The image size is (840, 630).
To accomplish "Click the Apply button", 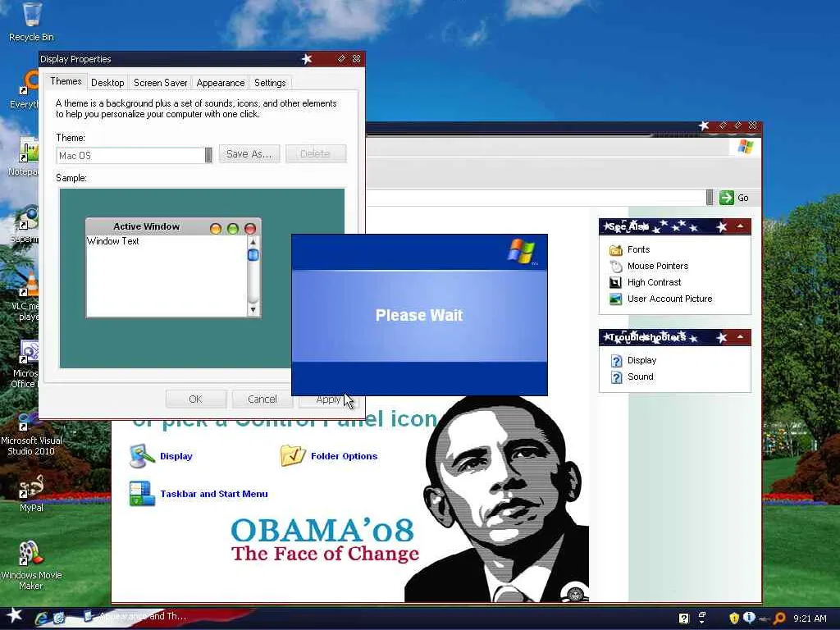I will pos(328,399).
